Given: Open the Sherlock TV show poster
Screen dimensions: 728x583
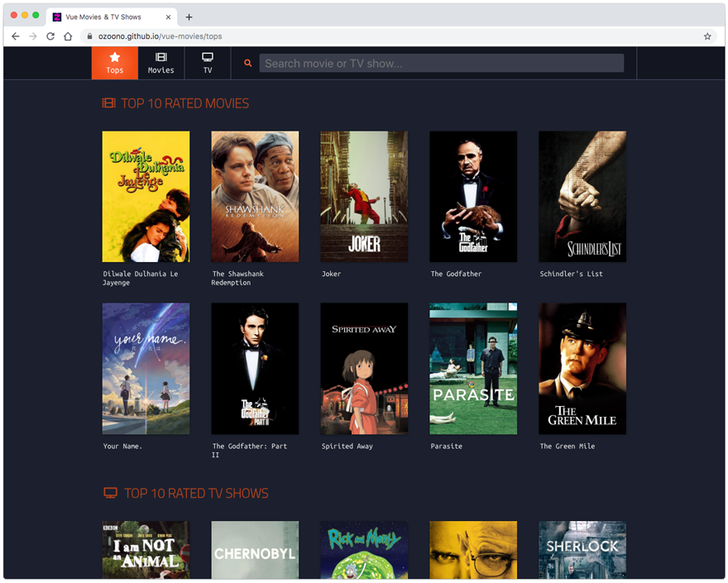Looking at the screenshot, I should point(582,550).
